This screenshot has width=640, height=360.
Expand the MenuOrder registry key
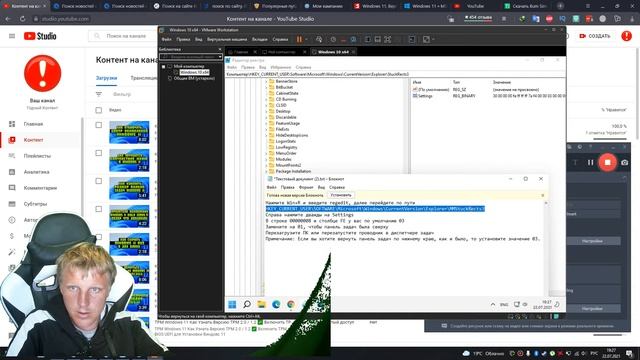point(266,153)
